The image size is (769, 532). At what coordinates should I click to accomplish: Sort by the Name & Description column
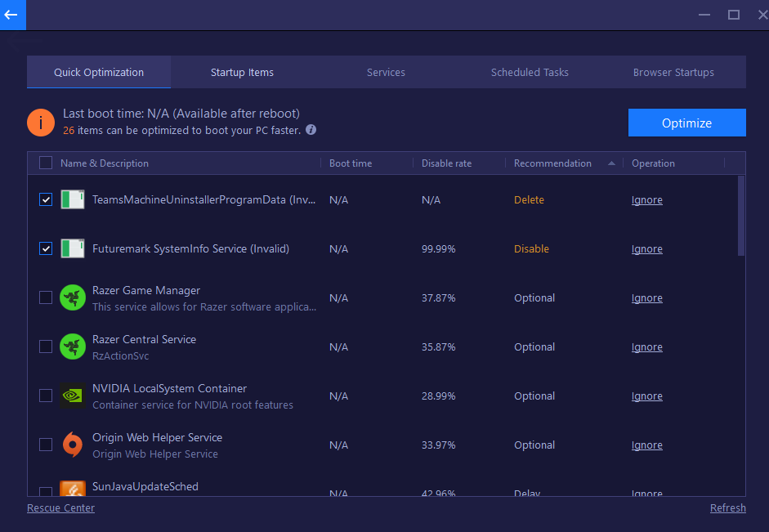tap(105, 163)
